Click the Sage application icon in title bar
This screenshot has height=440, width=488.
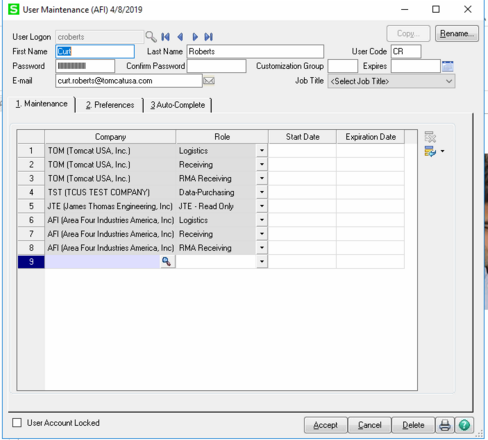tap(14, 9)
